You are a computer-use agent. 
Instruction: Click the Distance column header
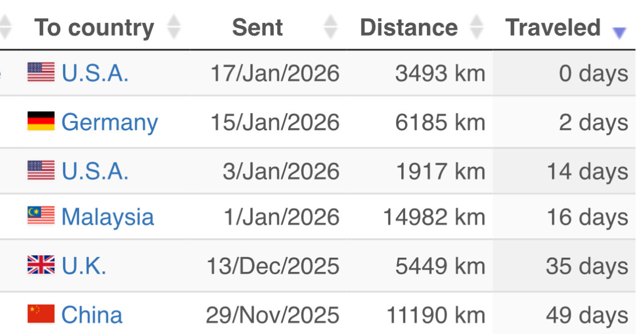[409, 28]
